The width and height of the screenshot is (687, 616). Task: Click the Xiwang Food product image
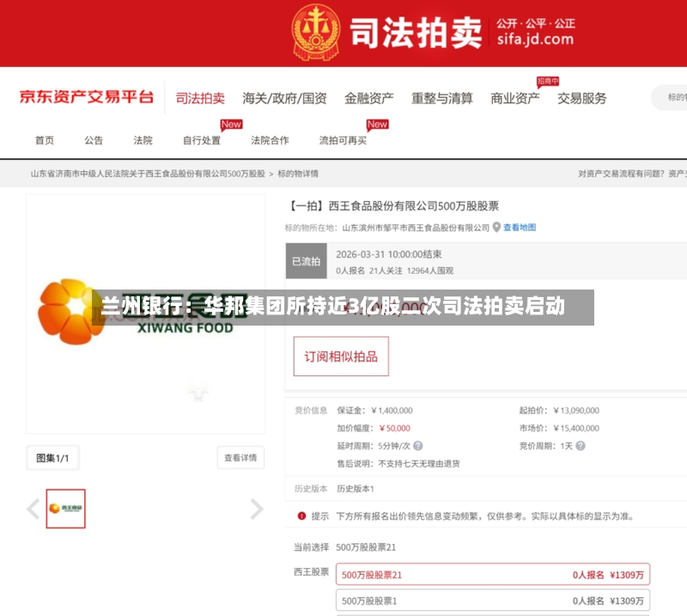(145, 314)
